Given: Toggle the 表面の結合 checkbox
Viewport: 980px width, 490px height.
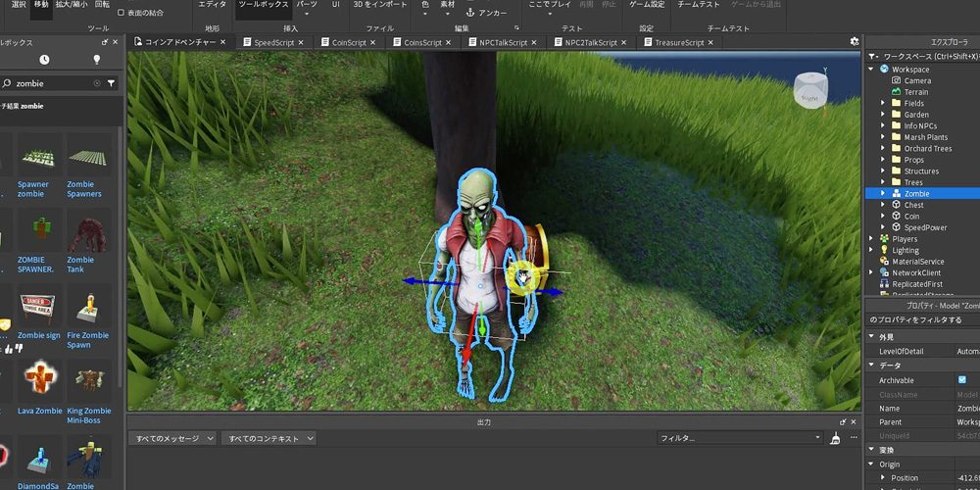Looking at the screenshot, I should coord(122,13).
